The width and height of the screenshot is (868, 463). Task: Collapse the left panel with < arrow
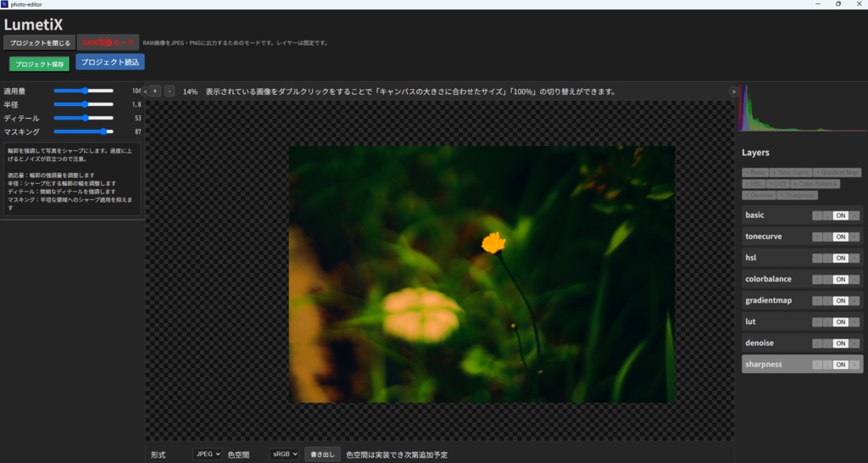(146, 92)
